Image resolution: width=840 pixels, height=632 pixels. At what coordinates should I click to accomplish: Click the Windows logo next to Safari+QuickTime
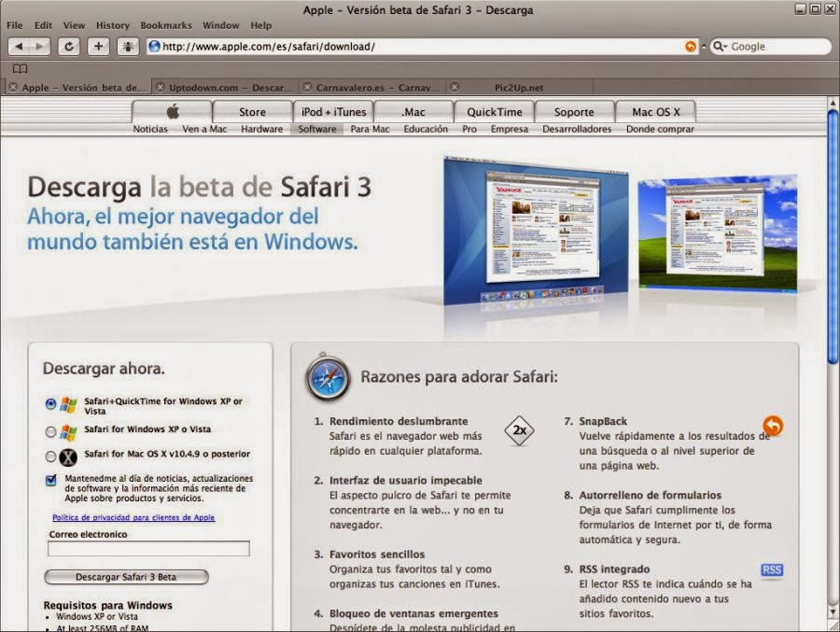[x=68, y=405]
